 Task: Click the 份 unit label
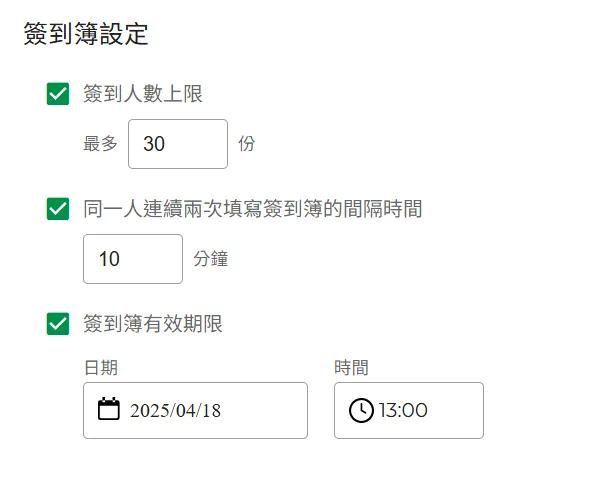pos(247,144)
